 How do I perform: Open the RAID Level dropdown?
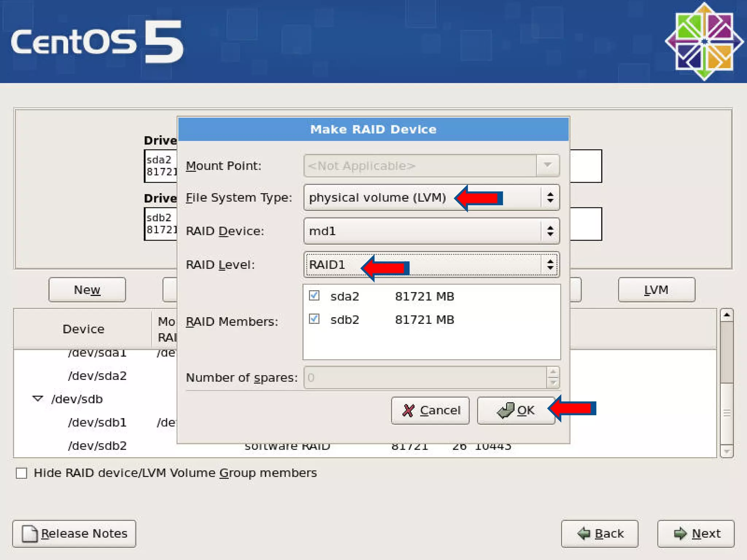pyautogui.click(x=550, y=265)
